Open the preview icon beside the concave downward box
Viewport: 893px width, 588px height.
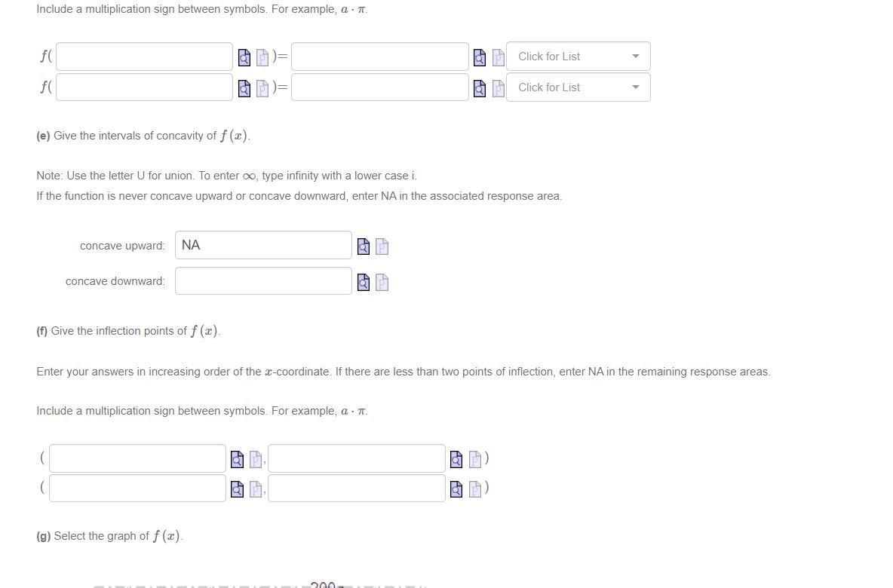click(x=363, y=281)
